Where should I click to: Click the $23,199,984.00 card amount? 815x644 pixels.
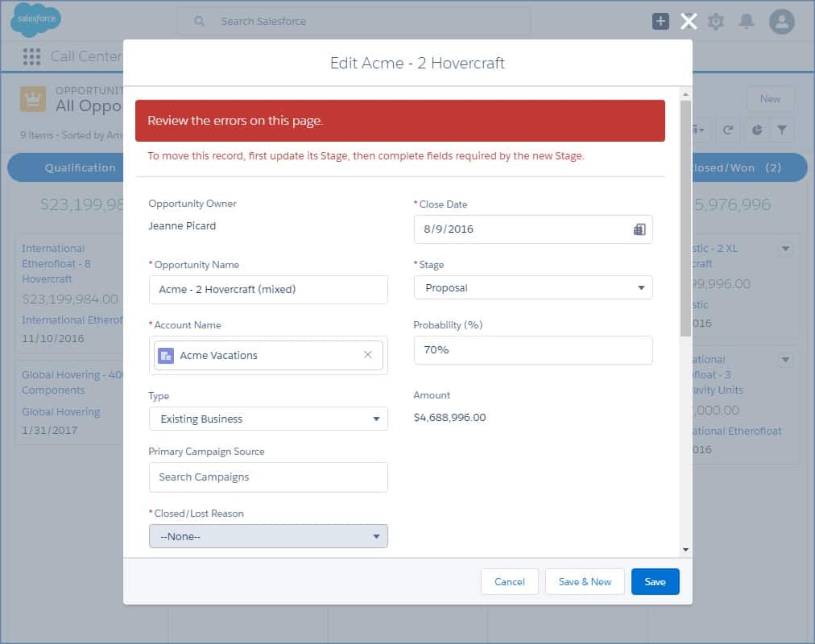click(70, 299)
